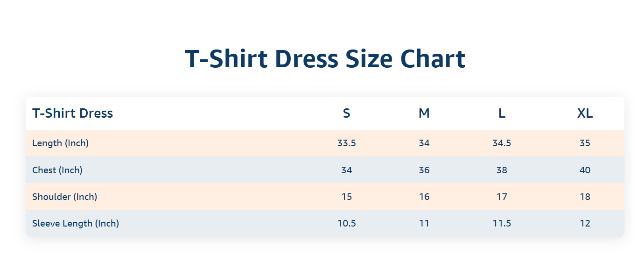Click the M size column header
The width and height of the screenshot is (644, 262).
(424, 113)
